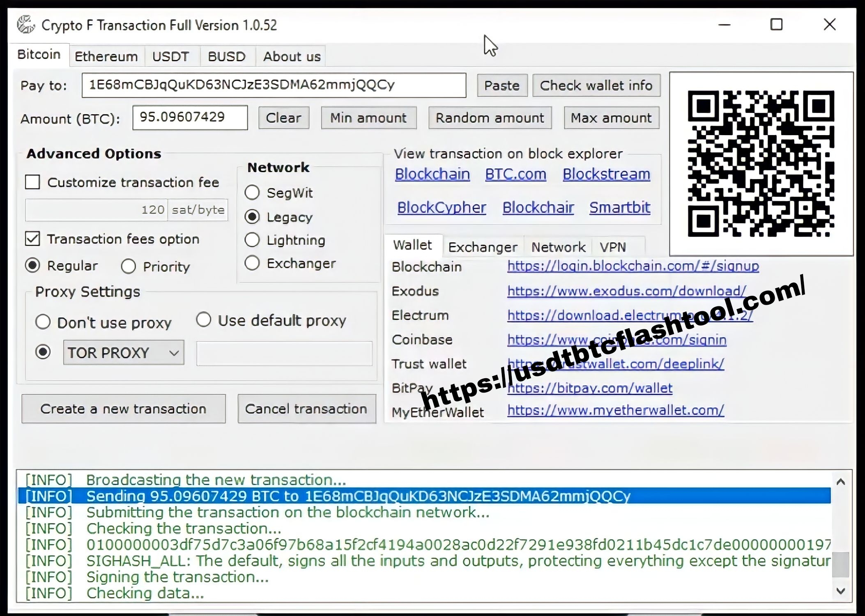Open the BUSD tab
865x616 pixels.
tap(227, 56)
